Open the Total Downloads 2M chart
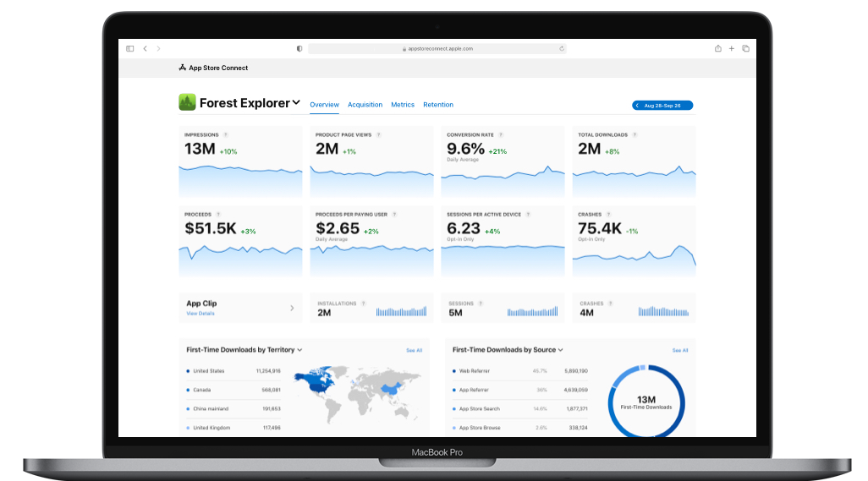 coord(634,161)
